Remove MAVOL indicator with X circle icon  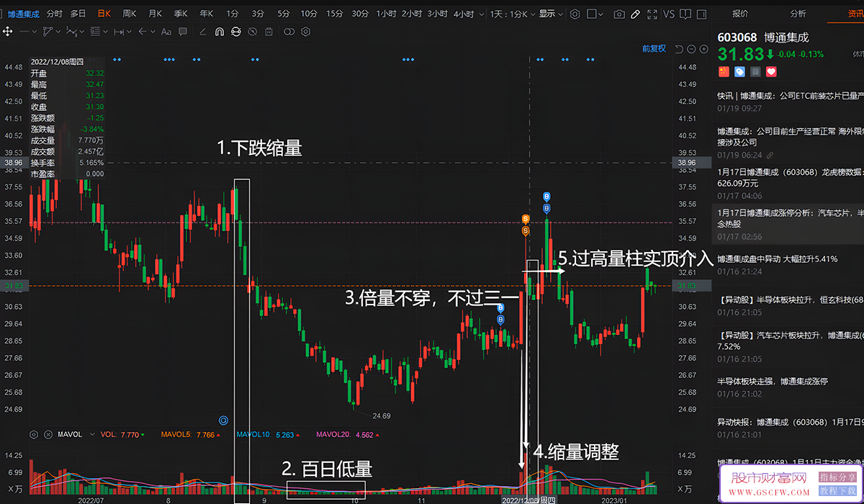(48, 435)
